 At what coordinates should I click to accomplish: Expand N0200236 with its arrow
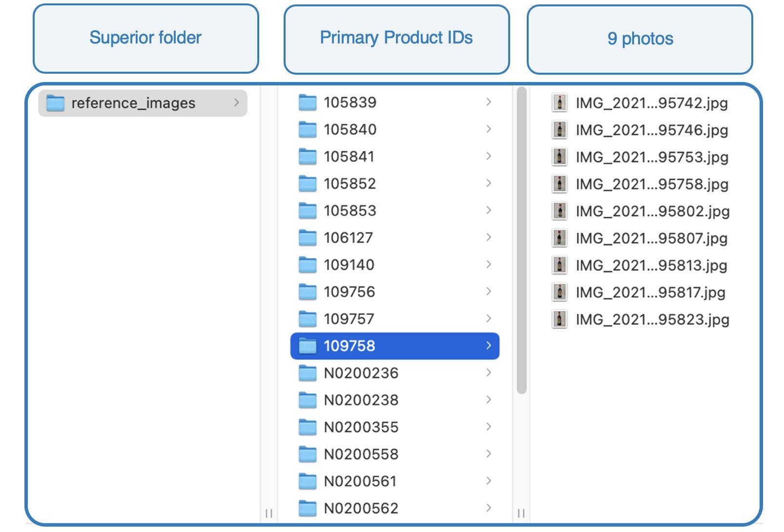pos(489,373)
